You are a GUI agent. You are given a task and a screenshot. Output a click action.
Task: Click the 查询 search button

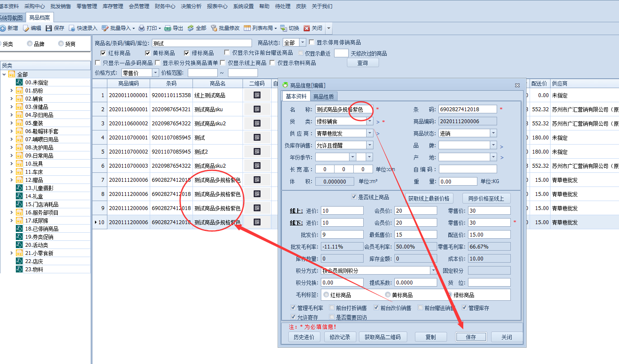363,63
